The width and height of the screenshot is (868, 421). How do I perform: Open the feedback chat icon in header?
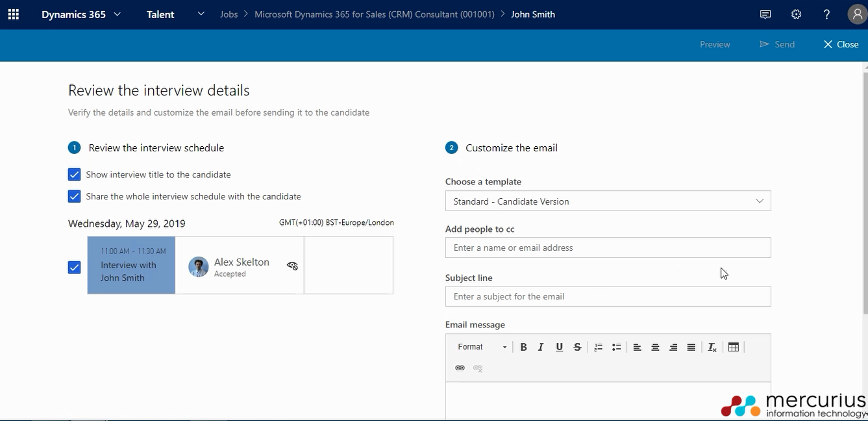coord(765,14)
